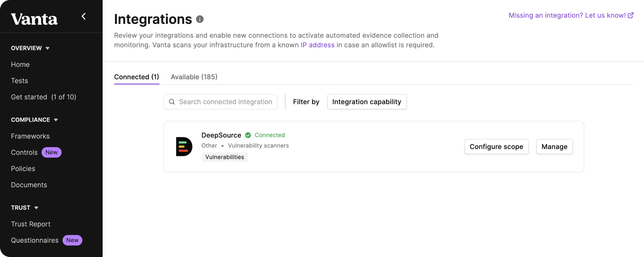Select the Connected (1) tab
The height and width of the screenshot is (257, 644).
click(x=136, y=77)
